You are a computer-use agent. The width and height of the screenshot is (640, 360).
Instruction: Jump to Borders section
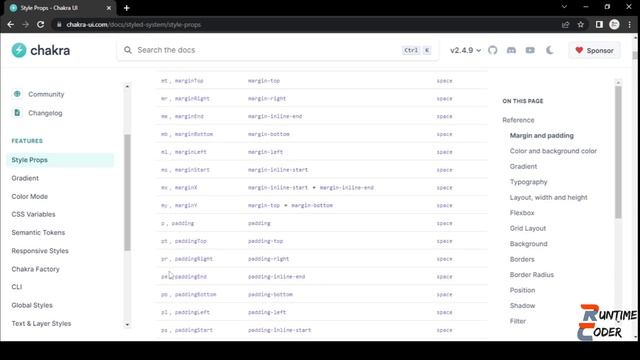pos(522,260)
